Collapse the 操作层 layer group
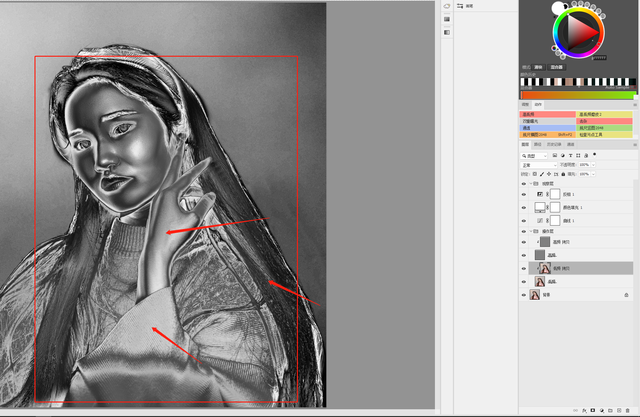This screenshot has height=417, width=640. [x=531, y=231]
